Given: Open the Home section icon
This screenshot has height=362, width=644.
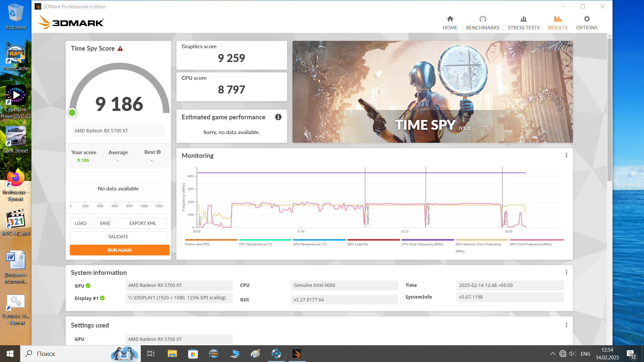Looking at the screenshot, I should tap(450, 19).
